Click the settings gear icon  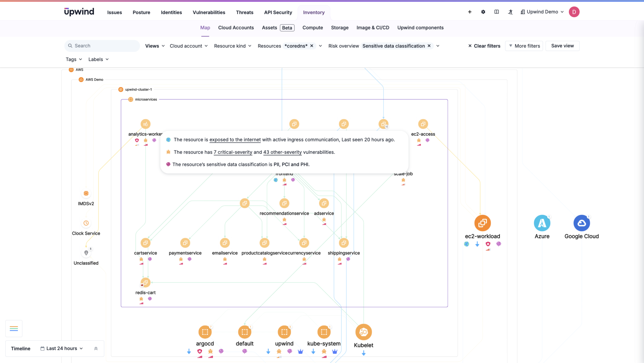point(483,12)
